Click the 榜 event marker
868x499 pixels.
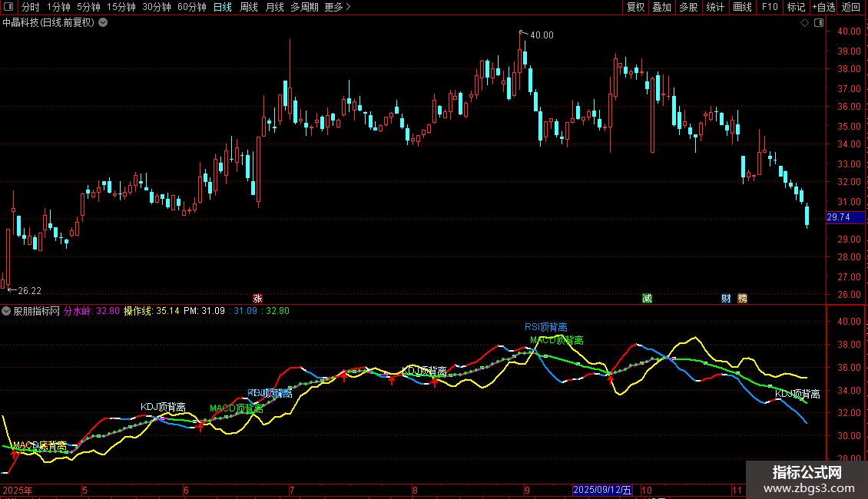pos(742,298)
